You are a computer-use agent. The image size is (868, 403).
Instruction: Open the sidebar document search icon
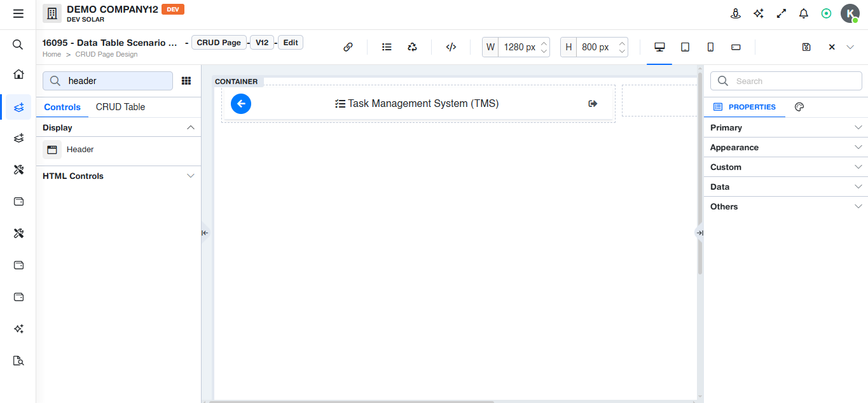pyautogui.click(x=18, y=361)
